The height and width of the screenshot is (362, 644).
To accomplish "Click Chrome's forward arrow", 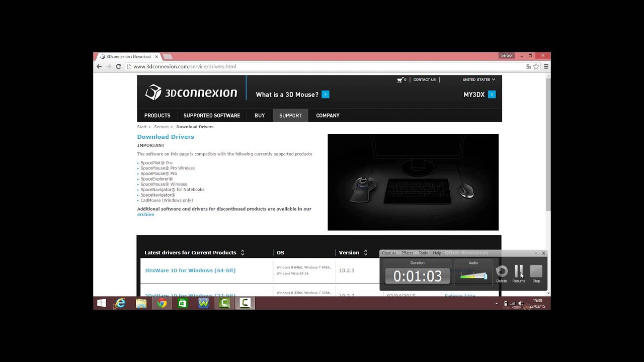I will click(109, 66).
